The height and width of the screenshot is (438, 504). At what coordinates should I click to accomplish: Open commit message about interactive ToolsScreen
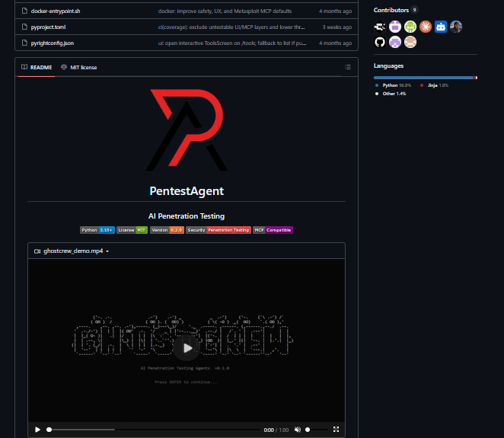point(231,43)
